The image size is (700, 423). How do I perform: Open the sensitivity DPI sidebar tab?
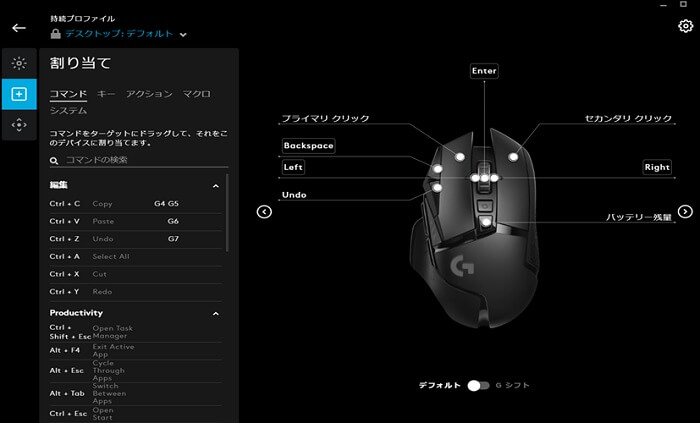pyautogui.click(x=19, y=125)
